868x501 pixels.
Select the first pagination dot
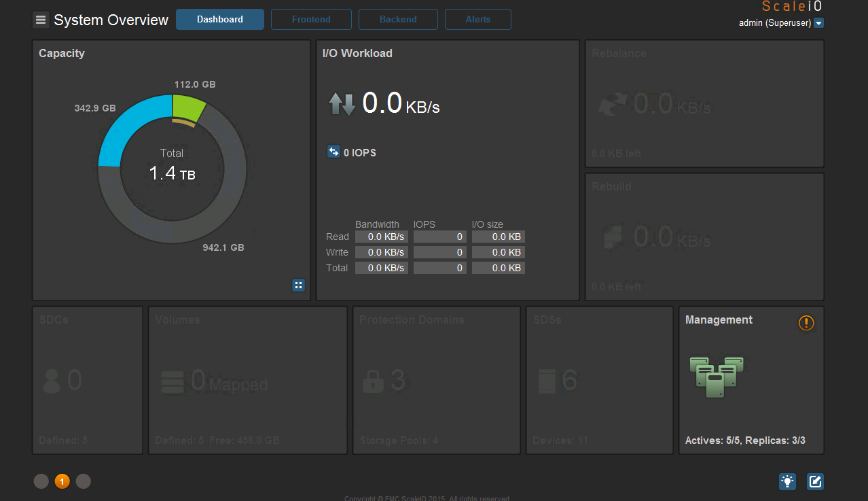click(x=41, y=481)
